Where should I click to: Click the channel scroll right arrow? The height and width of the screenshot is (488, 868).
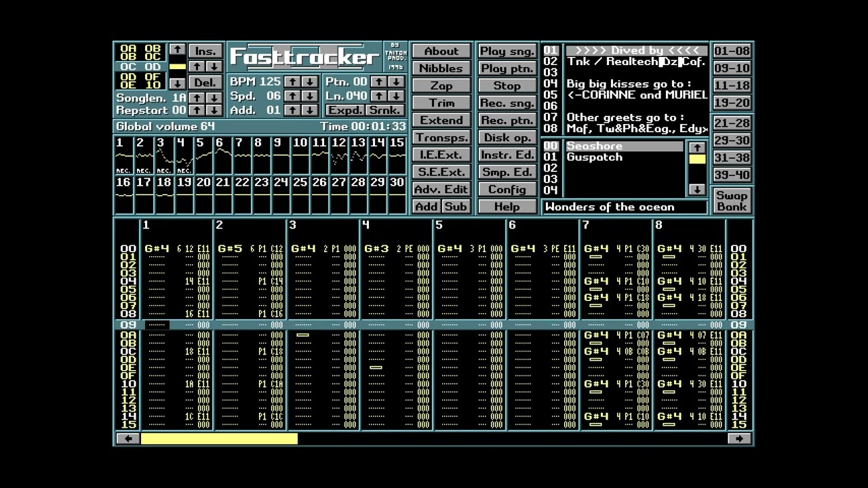pos(739,439)
